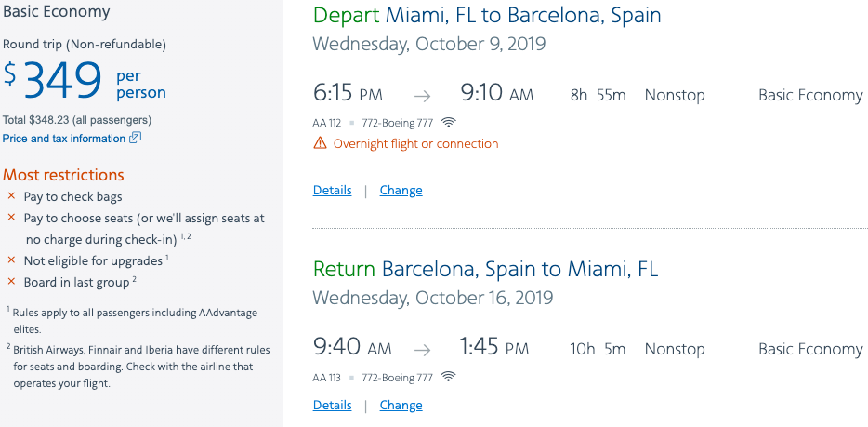The width and height of the screenshot is (868, 427).
Task: Click the pop-up icon beside Price and tax information
Action: [136, 139]
